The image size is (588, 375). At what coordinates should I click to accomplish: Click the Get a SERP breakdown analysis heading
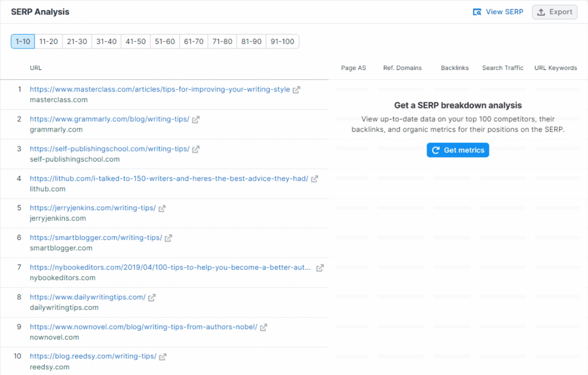458,105
